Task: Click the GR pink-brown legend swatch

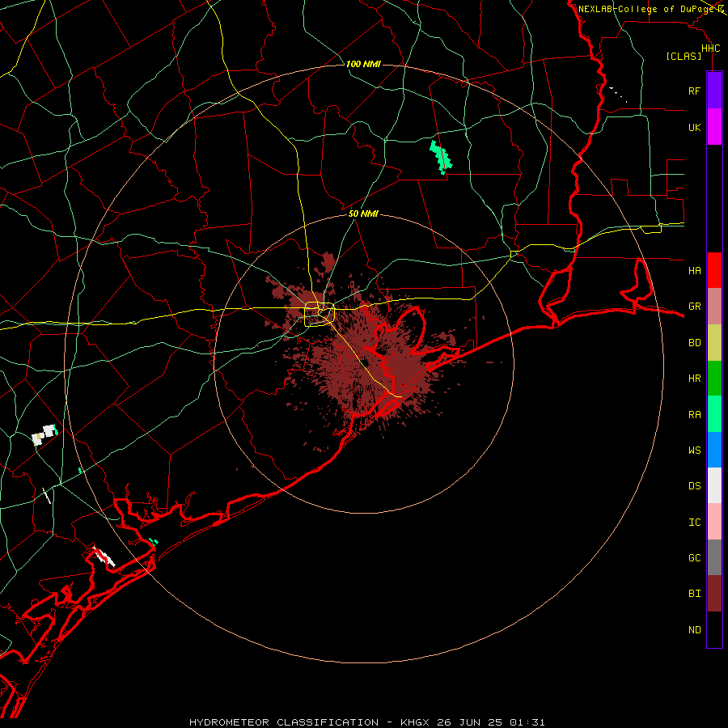Action: coord(714,307)
